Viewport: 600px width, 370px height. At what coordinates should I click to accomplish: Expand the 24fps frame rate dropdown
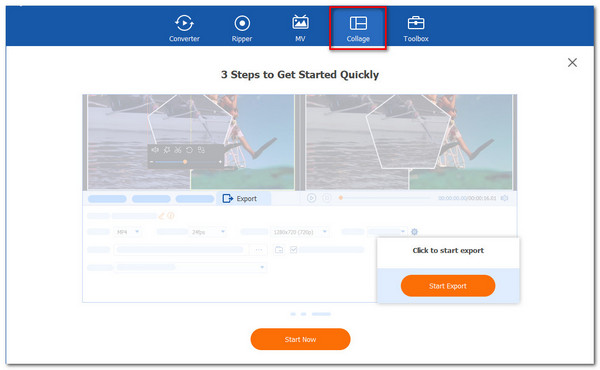tap(208, 232)
